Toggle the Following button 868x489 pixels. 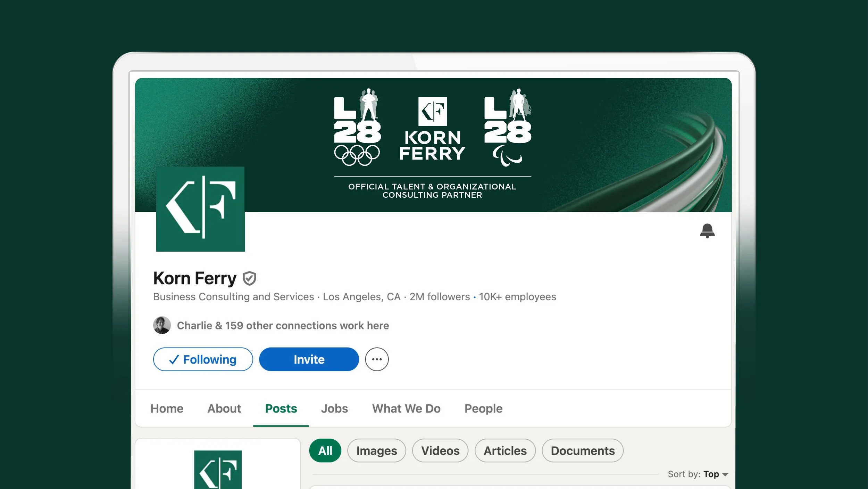tap(203, 359)
